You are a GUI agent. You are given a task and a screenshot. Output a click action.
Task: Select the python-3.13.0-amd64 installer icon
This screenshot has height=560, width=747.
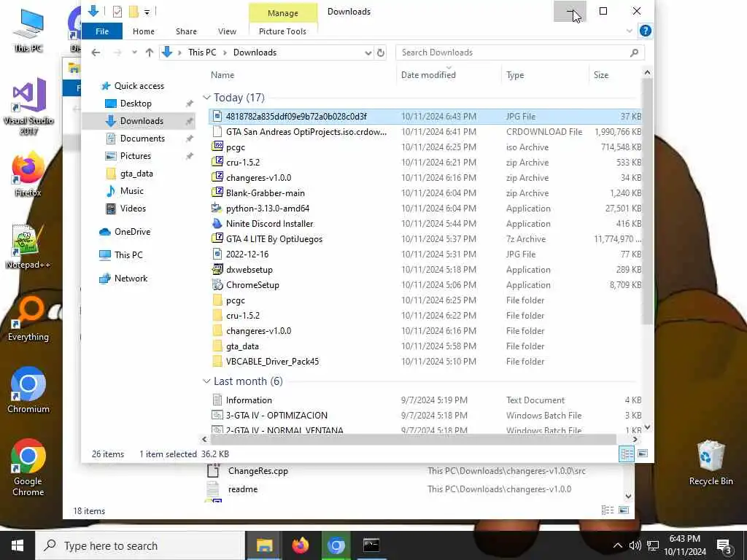pyautogui.click(x=217, y=208)
